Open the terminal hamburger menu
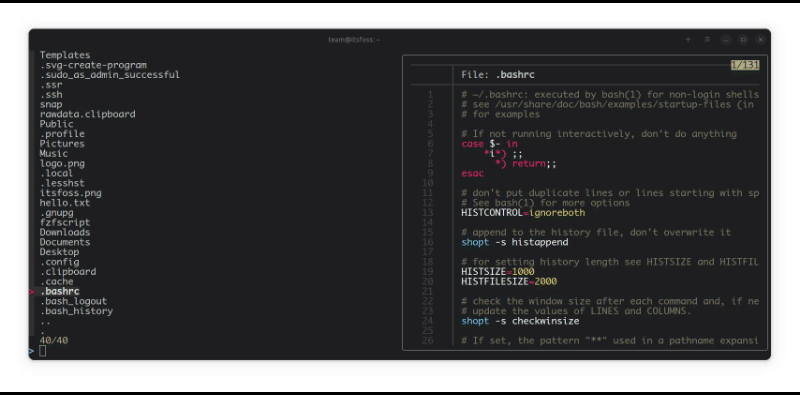Viewport: 800px width, 395px height. 707,39
